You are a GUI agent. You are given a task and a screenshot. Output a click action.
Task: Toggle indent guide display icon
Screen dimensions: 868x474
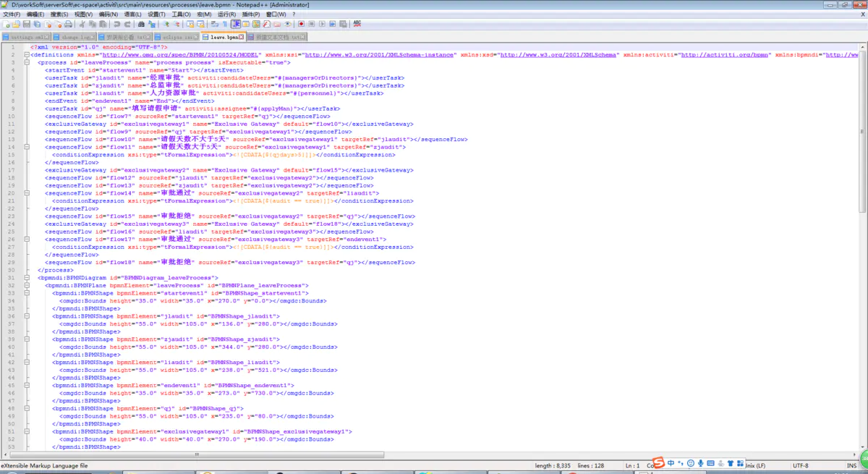click(x=236, y=24)
